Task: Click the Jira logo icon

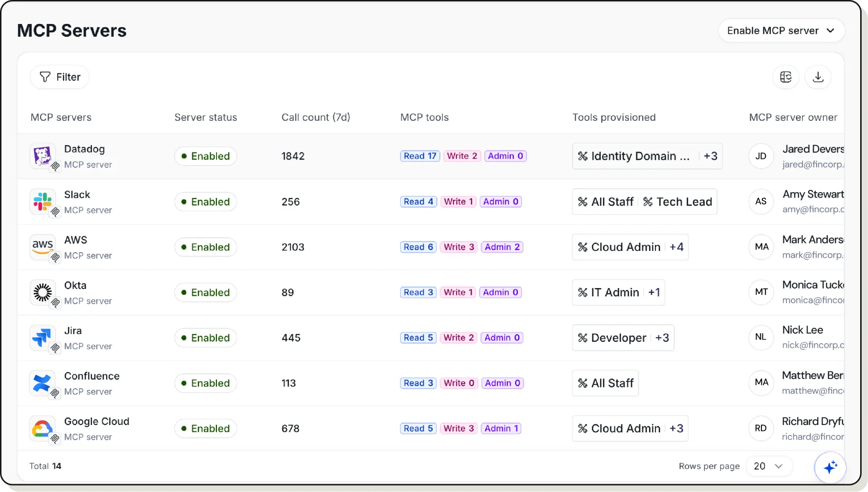Action: tap(43, 337)
